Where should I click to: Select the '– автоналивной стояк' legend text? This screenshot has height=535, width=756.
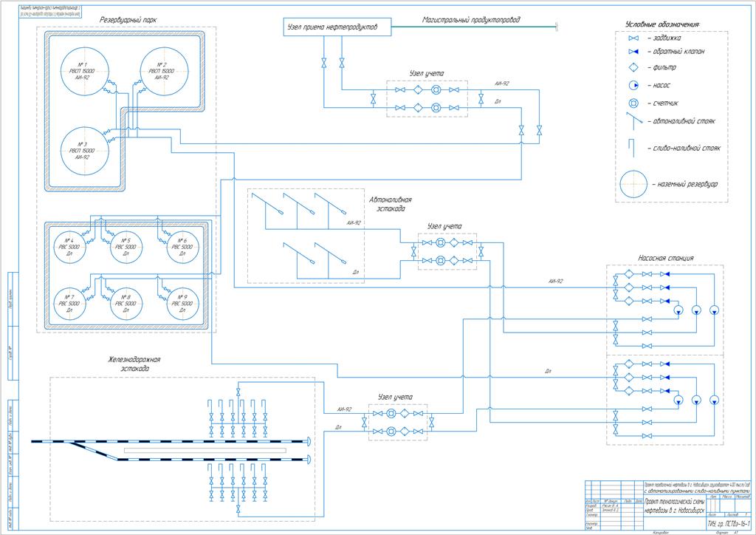(x=681, y=122)
